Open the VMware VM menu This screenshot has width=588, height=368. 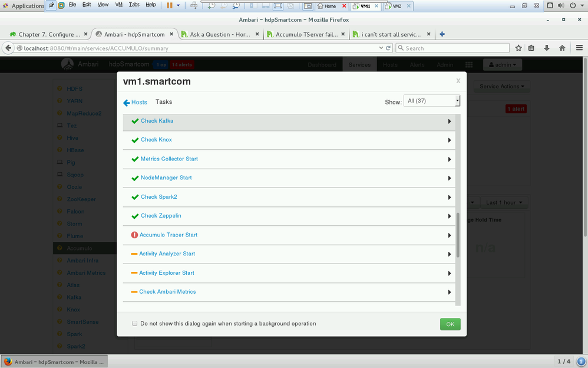119,5
